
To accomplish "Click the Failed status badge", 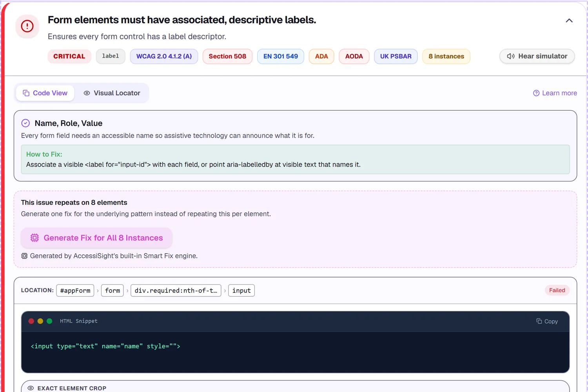I will [557, 290].
